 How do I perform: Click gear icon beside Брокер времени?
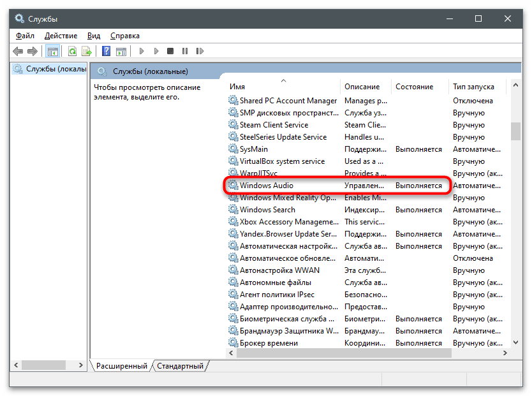(233, 342)
